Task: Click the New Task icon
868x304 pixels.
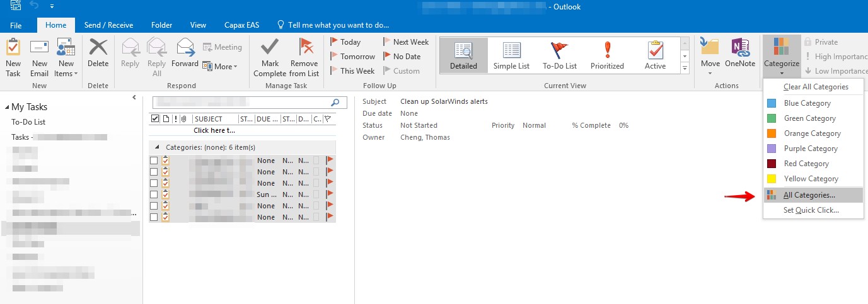Action: coord(13,49)
